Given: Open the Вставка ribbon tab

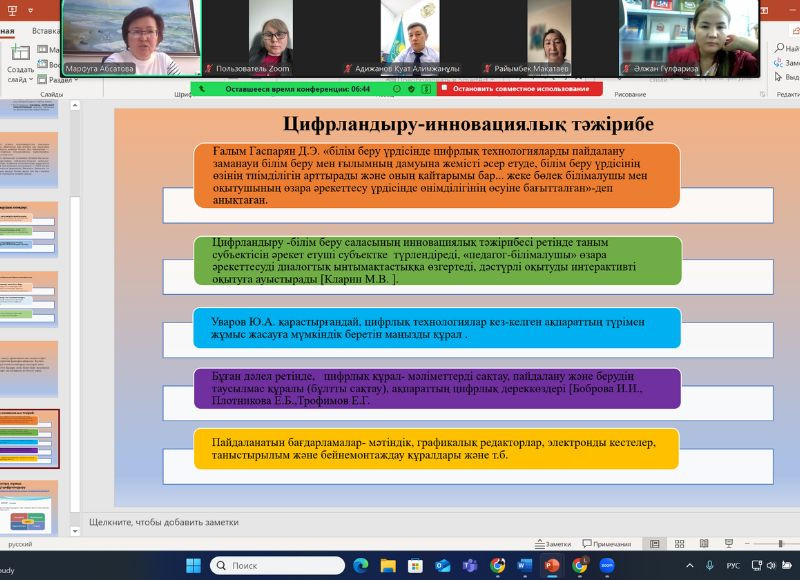Looking at the screenshot, I should point(46,31).
